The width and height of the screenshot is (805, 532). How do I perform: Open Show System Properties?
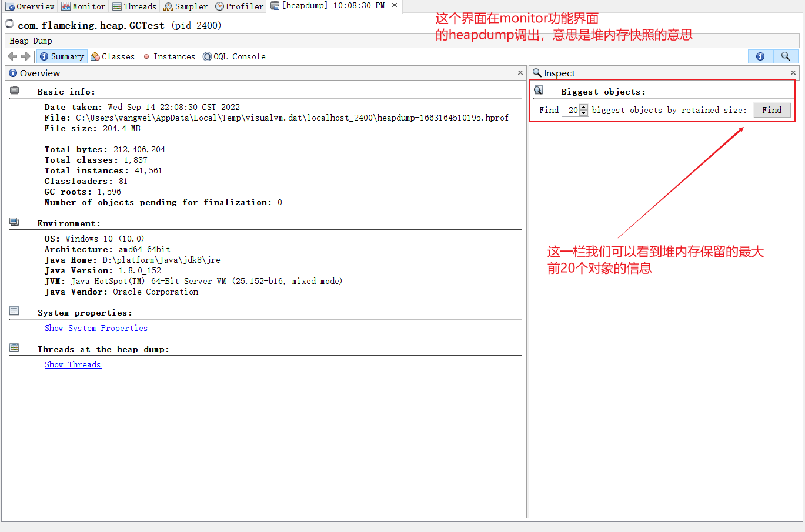pos(96,328)
